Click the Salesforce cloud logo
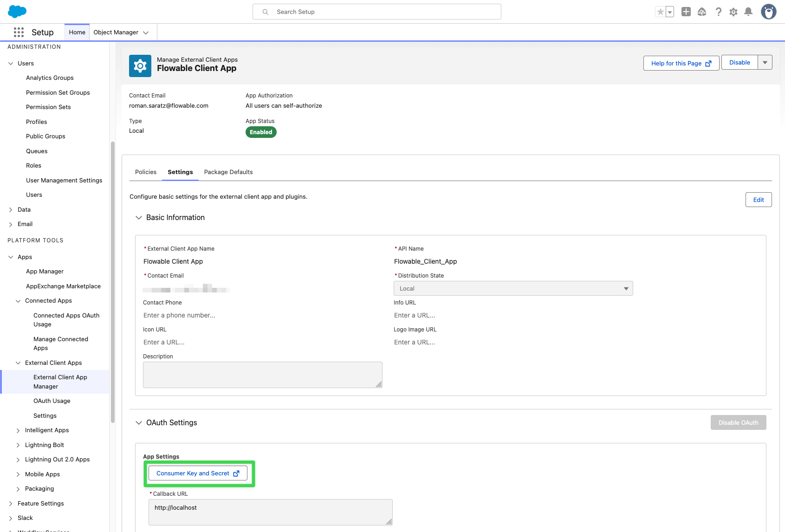785x532 pixels. click(17, 11)
